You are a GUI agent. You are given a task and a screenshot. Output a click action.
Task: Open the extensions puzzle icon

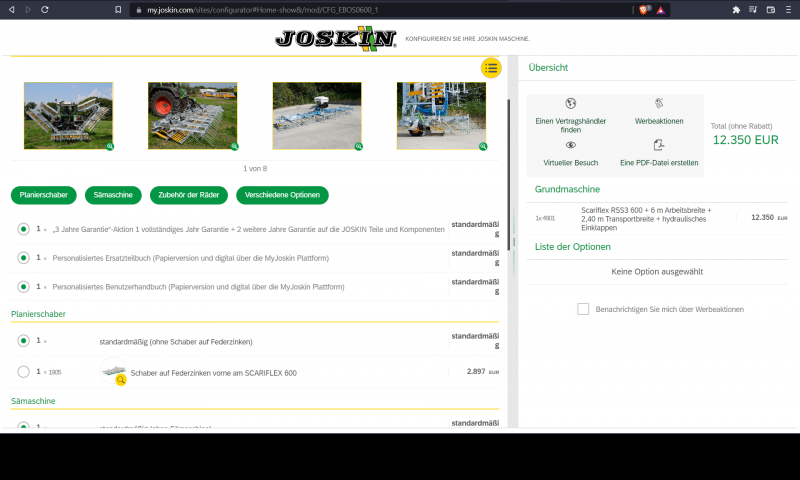coord(736,10)
